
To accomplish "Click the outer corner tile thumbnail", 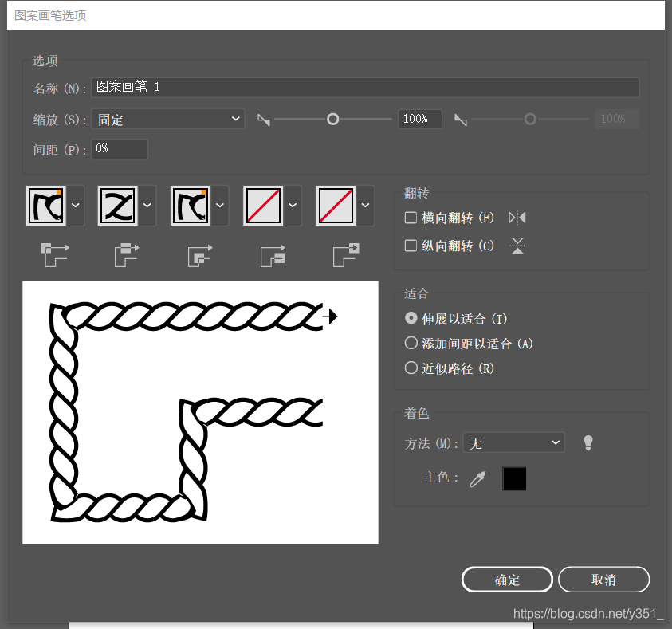I will (x=46, y=206).
